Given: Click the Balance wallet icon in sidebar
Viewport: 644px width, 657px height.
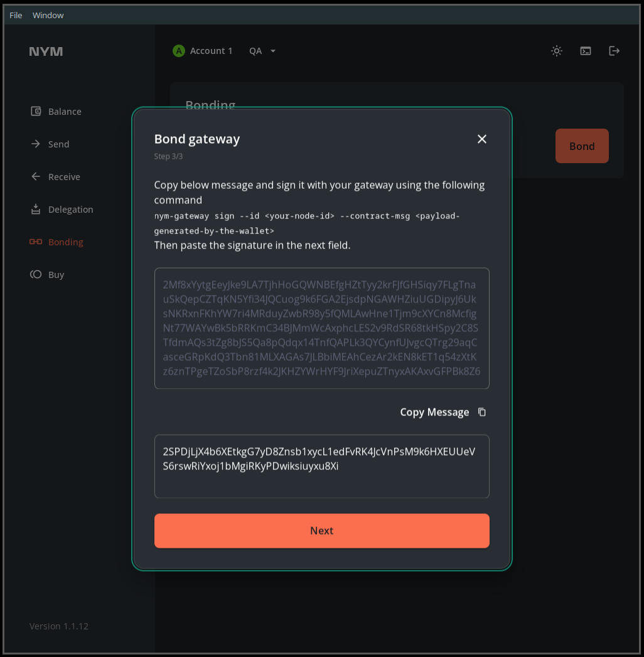Looking at the screenshot, I should (x=36, y=112).
